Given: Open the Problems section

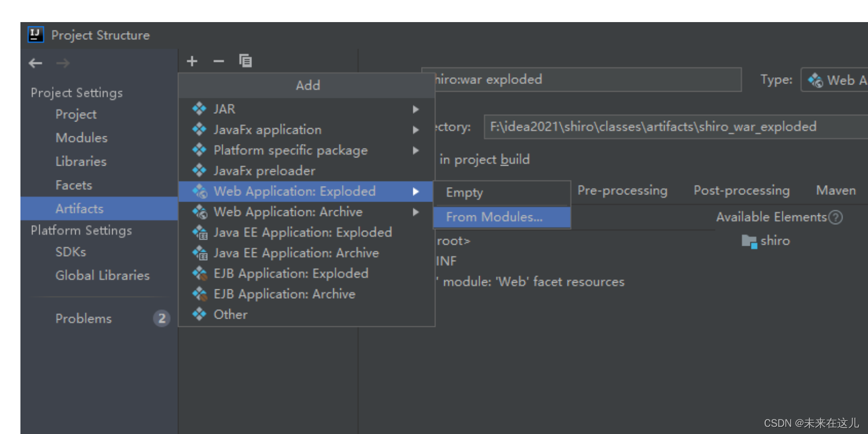Looking at the screenshot, I should pos(83,319).
